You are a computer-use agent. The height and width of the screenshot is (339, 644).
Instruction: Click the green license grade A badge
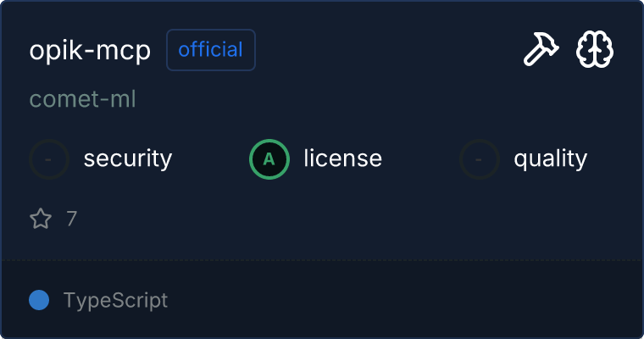(269, 158)
